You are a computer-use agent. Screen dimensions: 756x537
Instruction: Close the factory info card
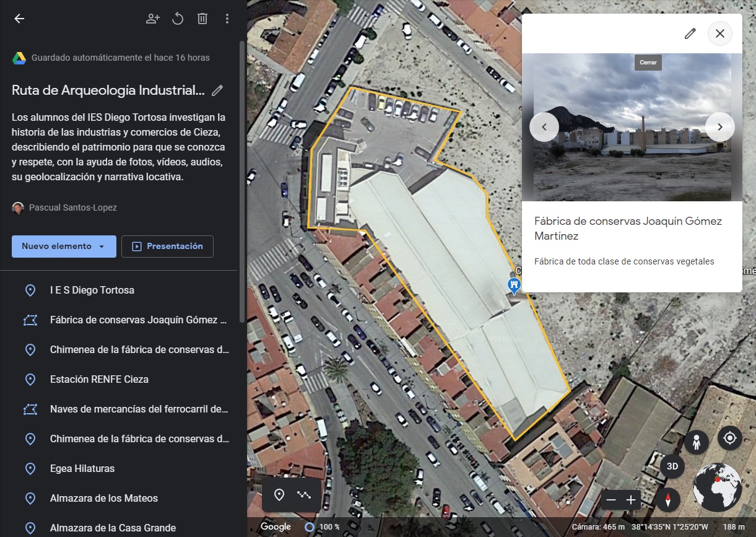pyautogui.click(x=719, y=33)
